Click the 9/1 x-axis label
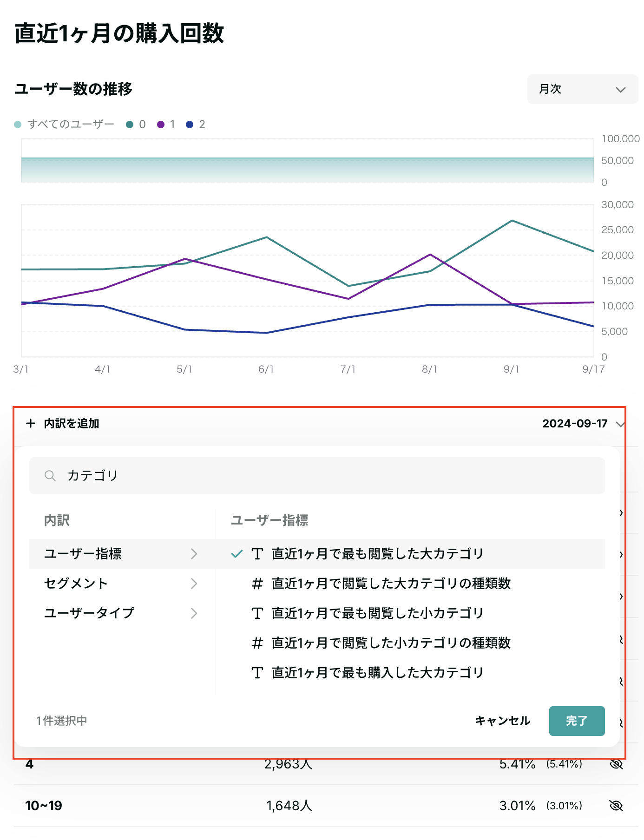The image size is (644, 840). (x=512, y=369)
